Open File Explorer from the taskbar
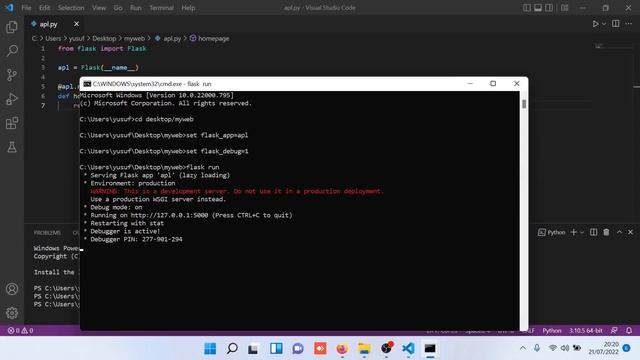The height and width of the screenshot is (360, 640). [x=364, y=349]
